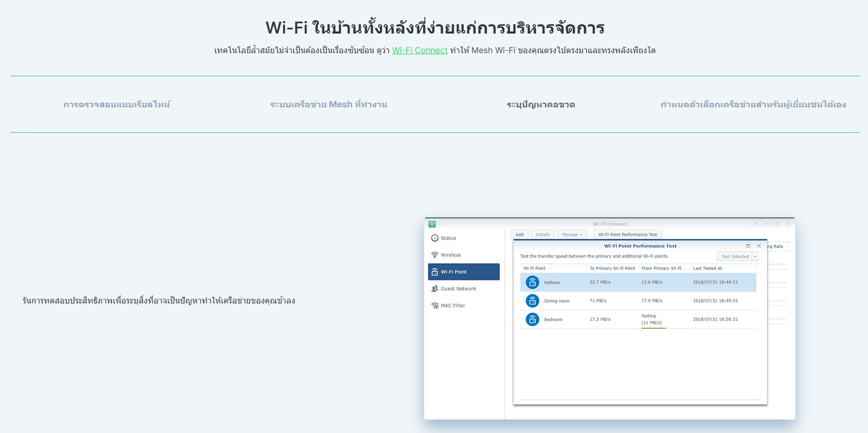Open the Wi-Fi Point sidebar section
Image resolution: width=868 pixels, height=433 pixels.
click(x=464, y=272)
